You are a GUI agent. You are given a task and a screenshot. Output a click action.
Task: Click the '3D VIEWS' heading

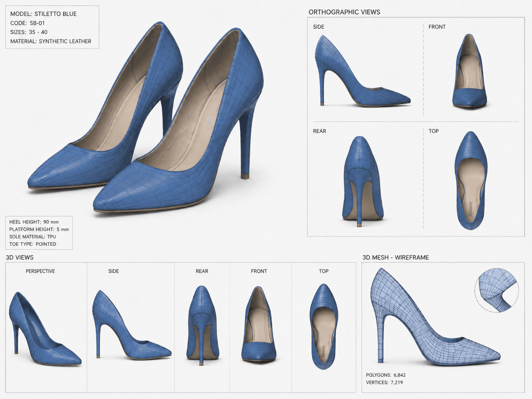(x=19, y=258)
